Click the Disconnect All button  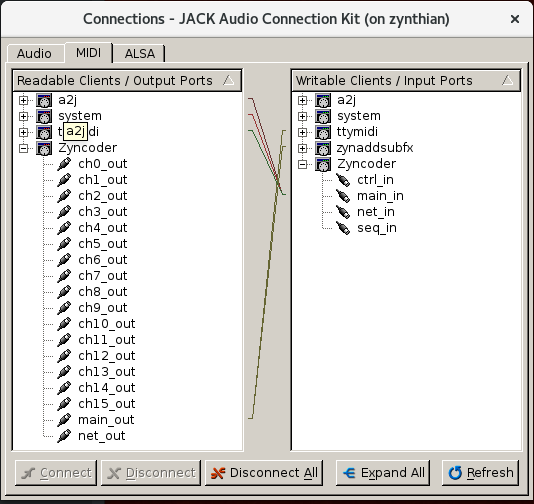coord(264,473)
